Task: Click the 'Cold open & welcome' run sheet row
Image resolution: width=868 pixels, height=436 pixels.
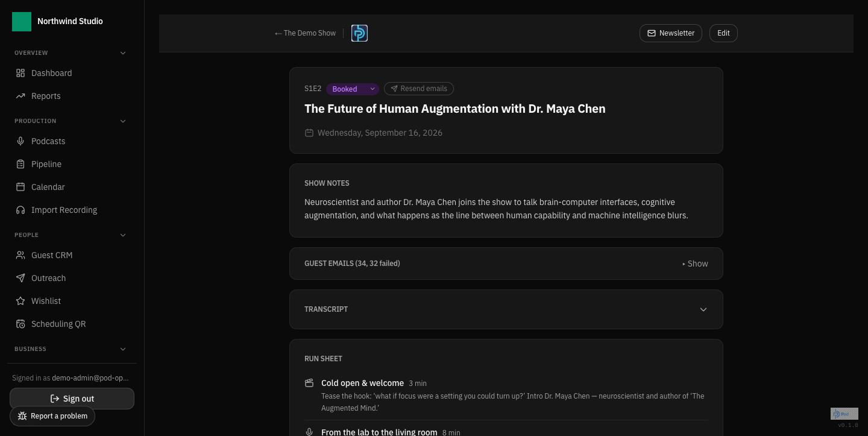Action: [506, 395]
